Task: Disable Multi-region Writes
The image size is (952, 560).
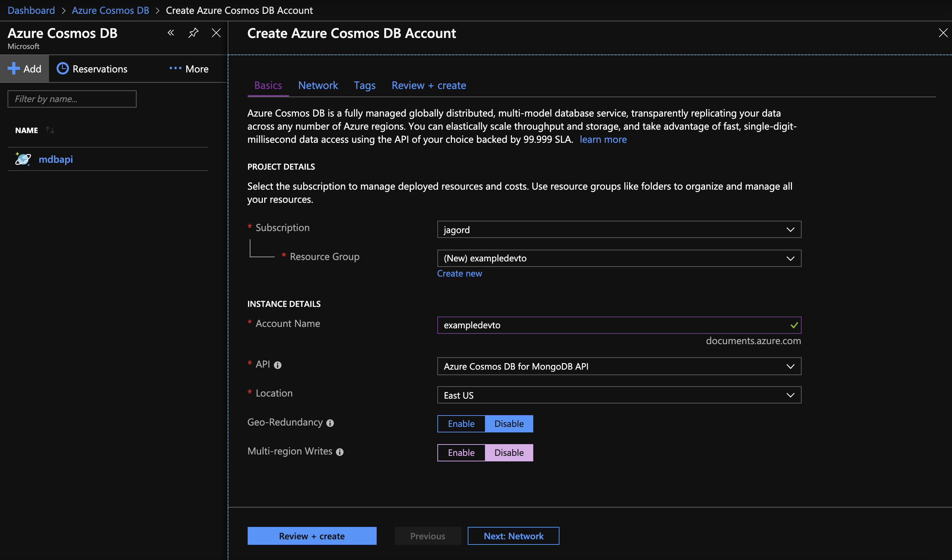Action: point(509,452)
